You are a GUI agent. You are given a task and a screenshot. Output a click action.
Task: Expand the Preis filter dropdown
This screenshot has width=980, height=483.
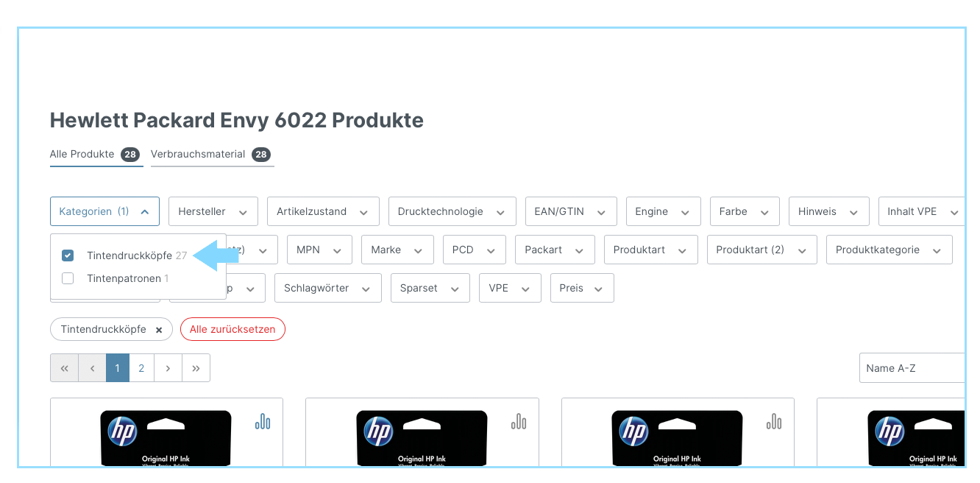(582, 288)
